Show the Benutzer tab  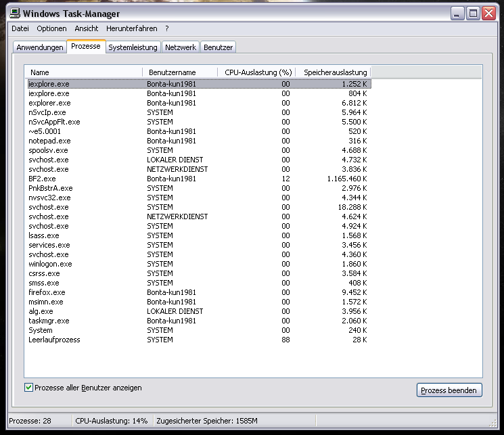219,47
